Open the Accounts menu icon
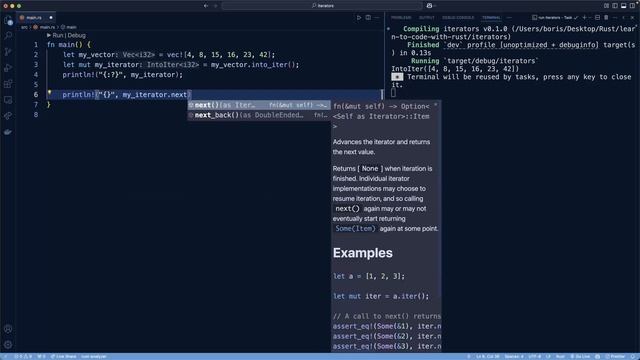This screenshot has width=640, height=360. coord(8,329)
